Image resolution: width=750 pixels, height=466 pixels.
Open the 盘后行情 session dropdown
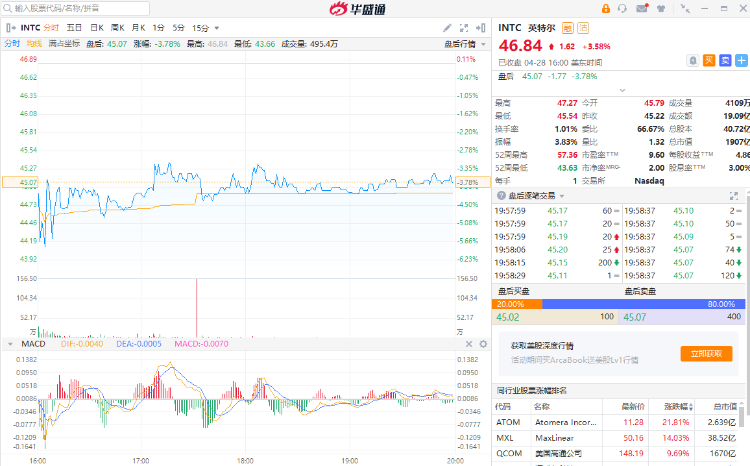[461, 43]
